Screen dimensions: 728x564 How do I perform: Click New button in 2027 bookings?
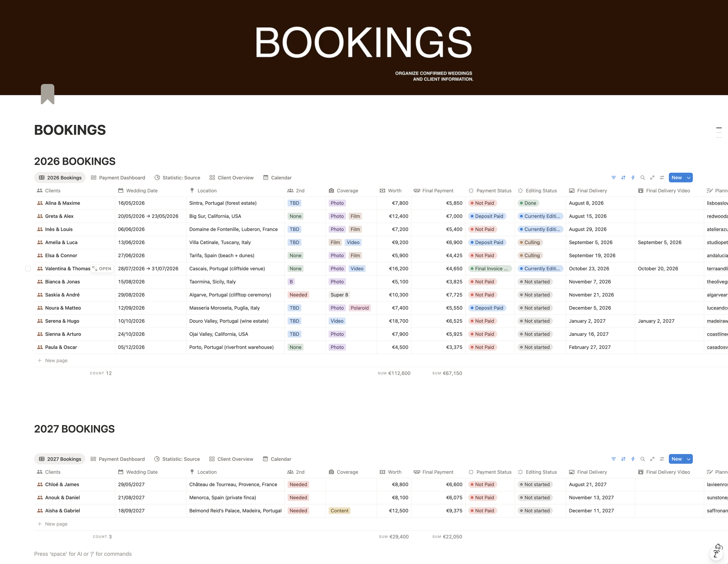tap(676, 459)
